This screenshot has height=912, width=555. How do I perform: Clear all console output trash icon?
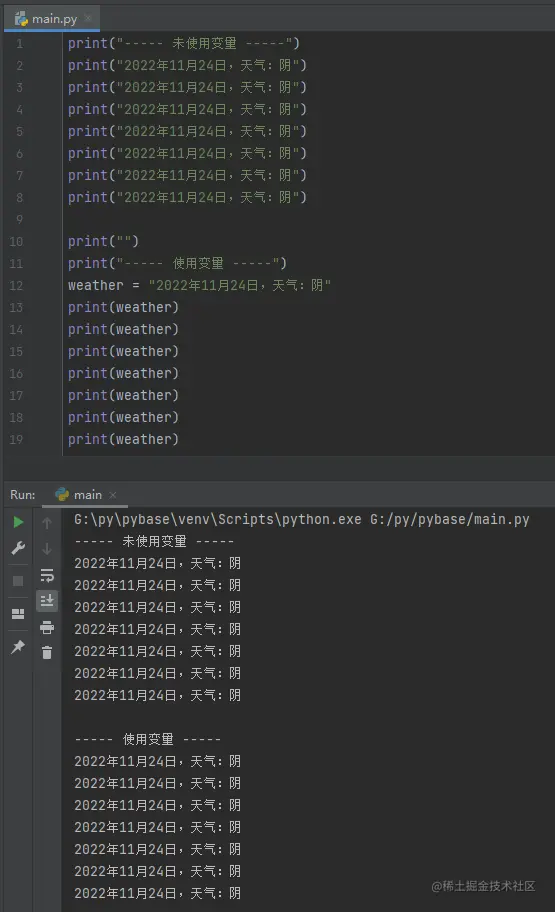(x=47, y=653)
